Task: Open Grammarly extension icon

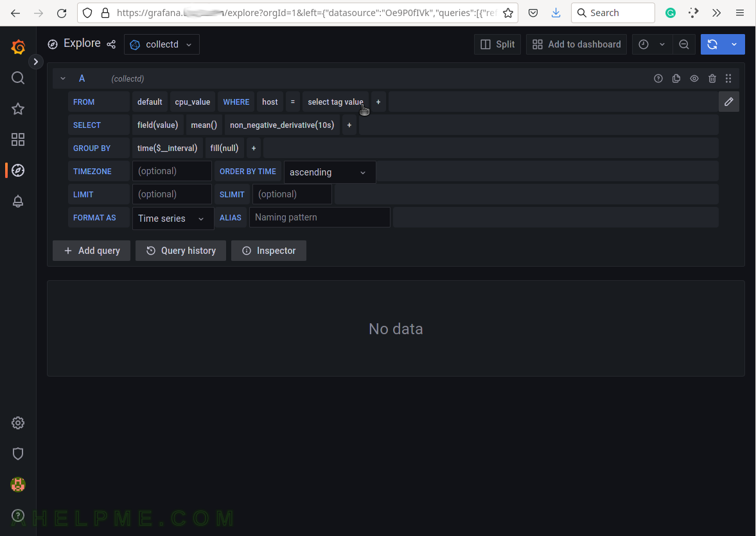Action: coord(670,13)
